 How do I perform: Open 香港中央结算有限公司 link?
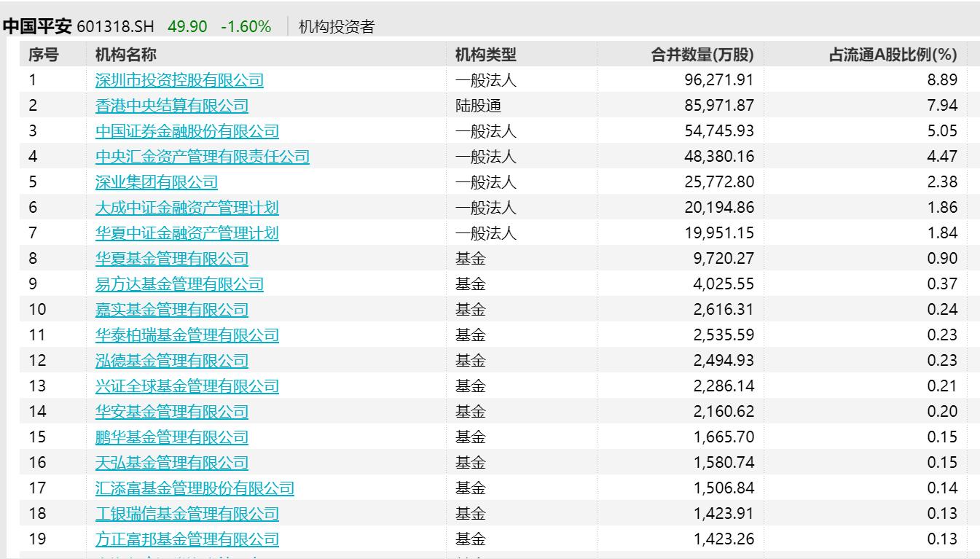coord(172,106)
